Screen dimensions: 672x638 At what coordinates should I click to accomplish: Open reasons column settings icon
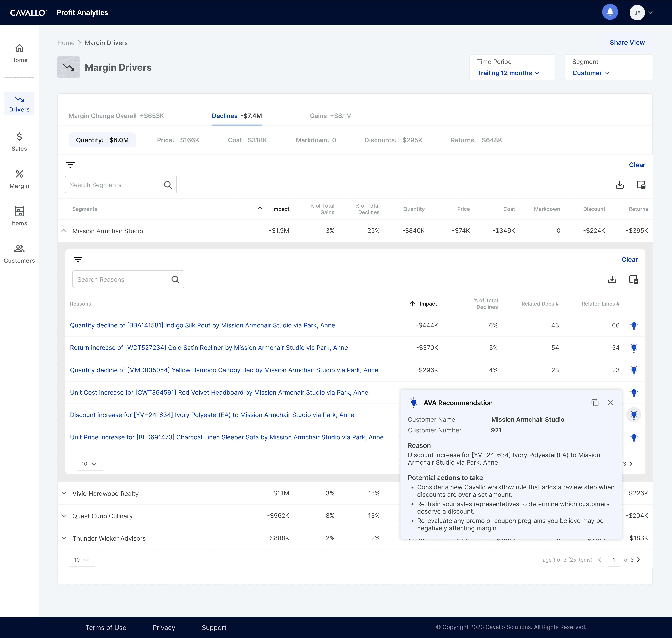coord(633,280)
